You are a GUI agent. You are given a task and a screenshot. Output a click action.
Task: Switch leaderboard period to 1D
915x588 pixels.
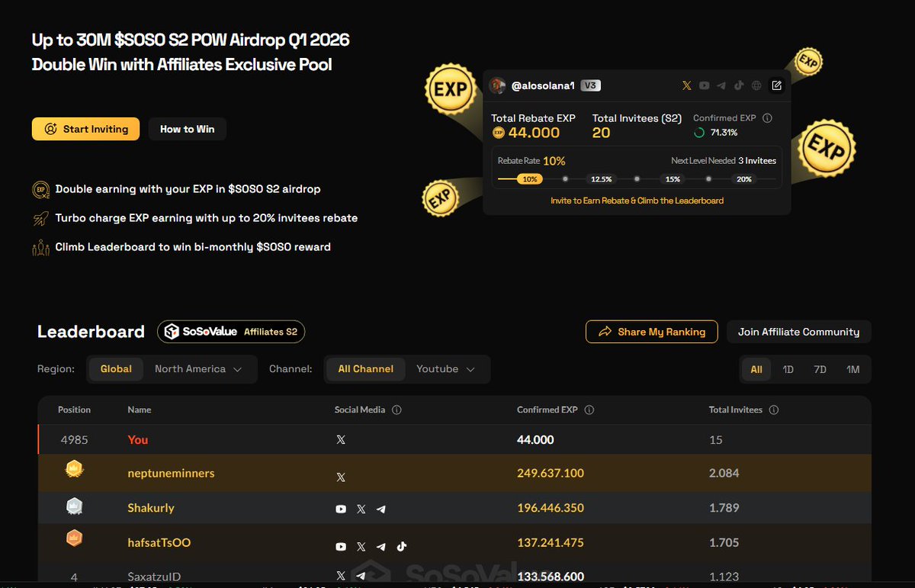coord(788,369)
